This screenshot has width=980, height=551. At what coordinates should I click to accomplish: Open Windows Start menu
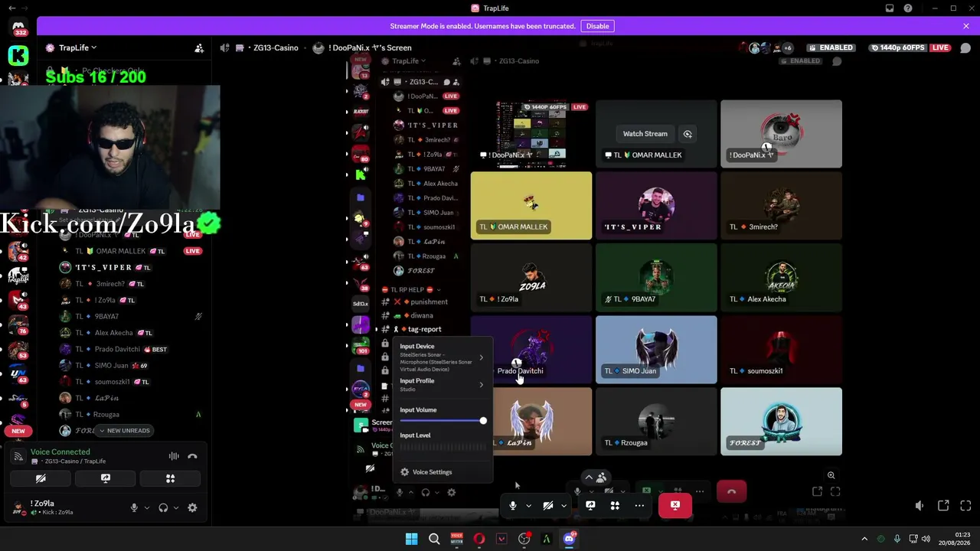[411, 539]
